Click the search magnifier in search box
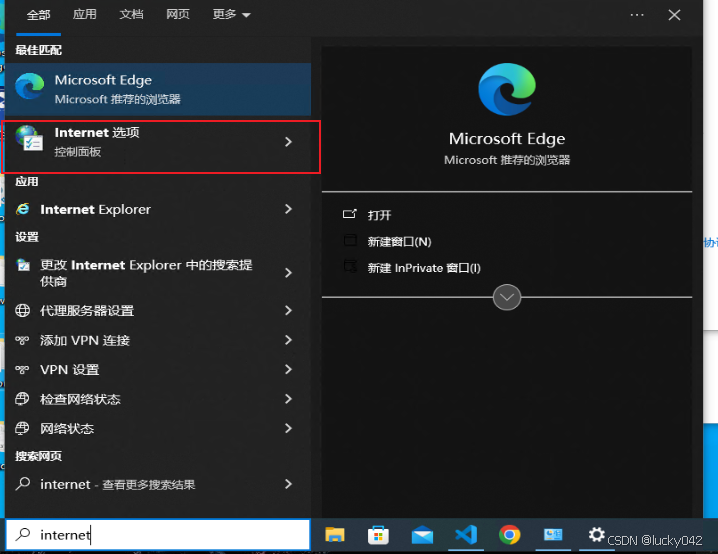Screen dimensions: 718x554 22,534
